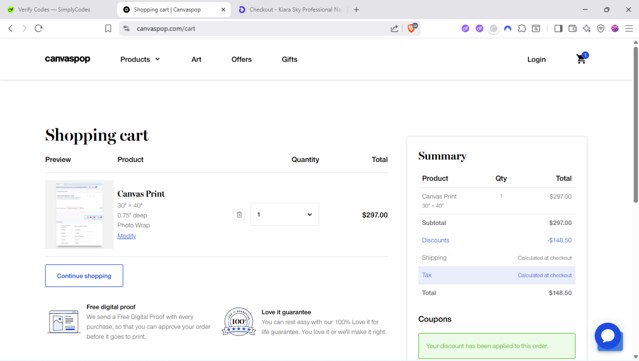The height and width of the screenshot is (361, 639).
Task: Click the Coupons heading
Action: pyautogui.click(x=435, y=319)
